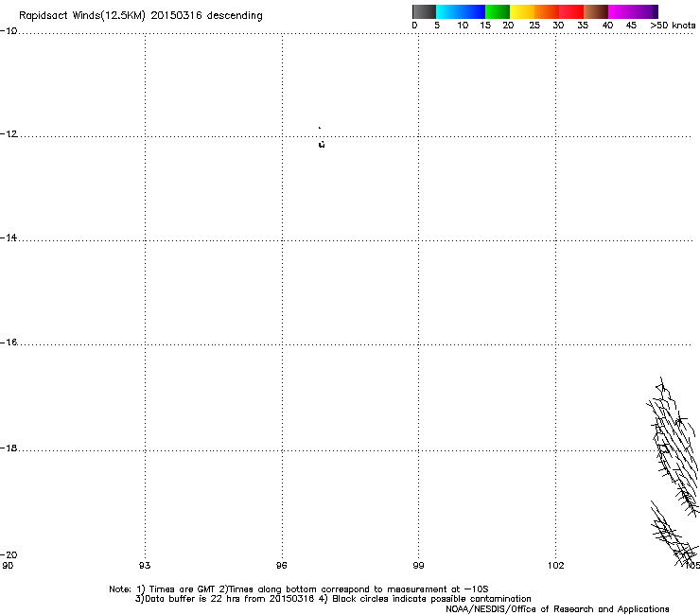Click the orange 25-30 knots color band
The width and height of the screenshot is (700, 615).
tap(547, 11)
